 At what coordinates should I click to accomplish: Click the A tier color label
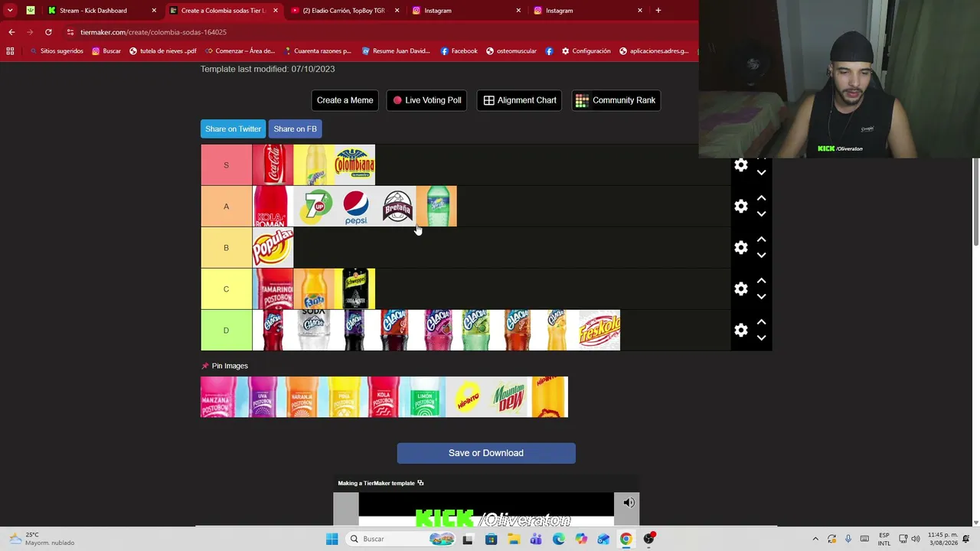[227, 207]
